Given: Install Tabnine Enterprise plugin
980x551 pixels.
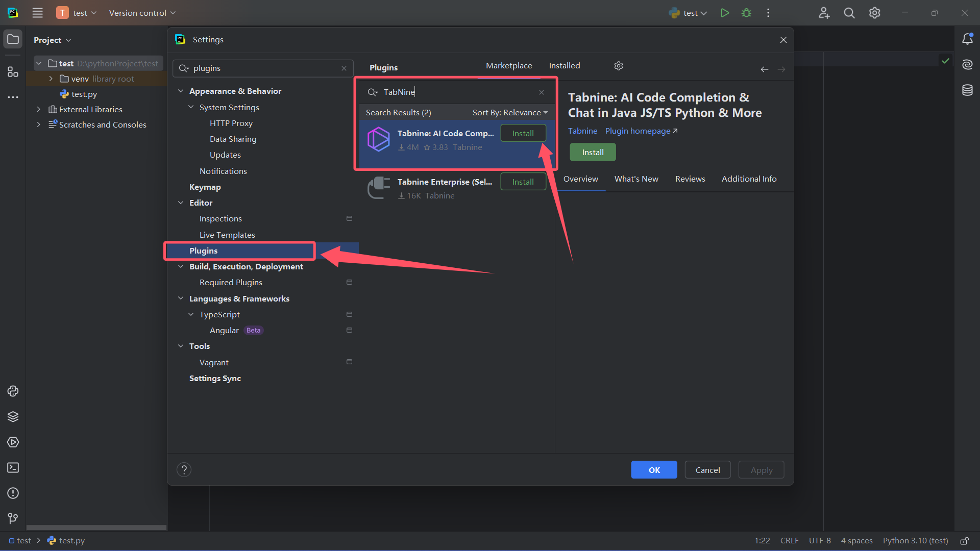Looking at the screenshot, I should click(523, 182).
